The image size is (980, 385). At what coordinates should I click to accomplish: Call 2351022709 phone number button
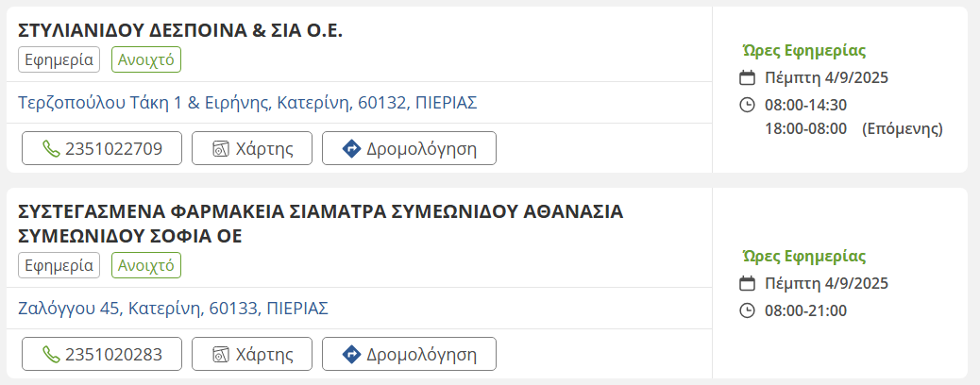[x=102, y=148]
